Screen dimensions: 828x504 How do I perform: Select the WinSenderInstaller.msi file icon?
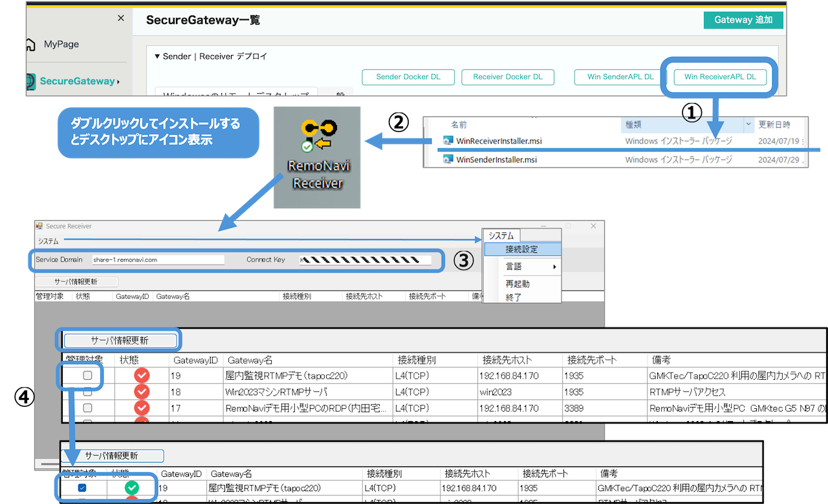(x=448, y=159)
